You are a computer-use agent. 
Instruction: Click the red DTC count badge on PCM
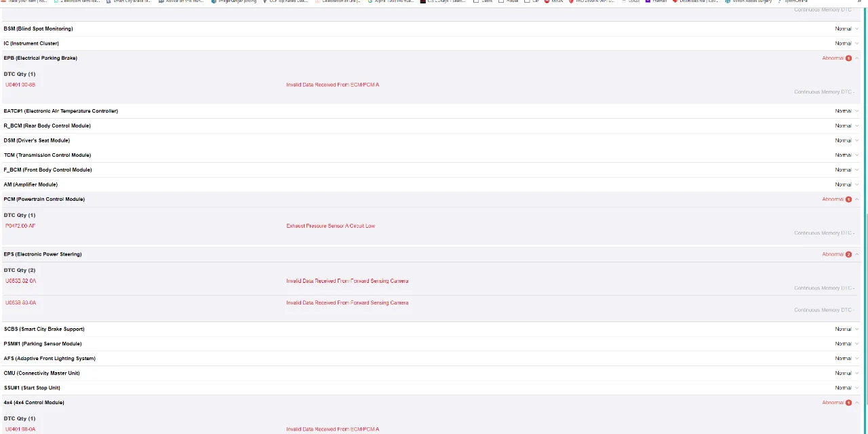coord(848,199)
